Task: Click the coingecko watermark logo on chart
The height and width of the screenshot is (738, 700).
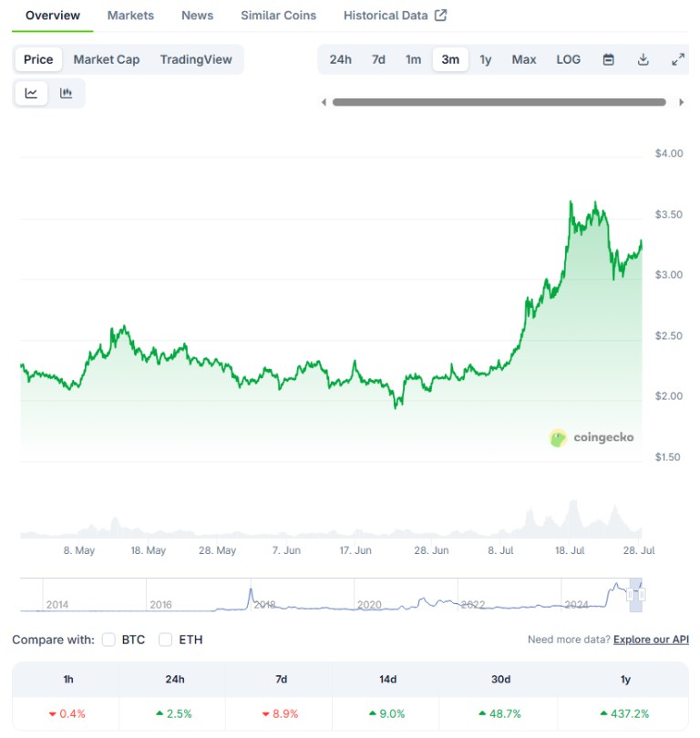Action: coord(592,437)
